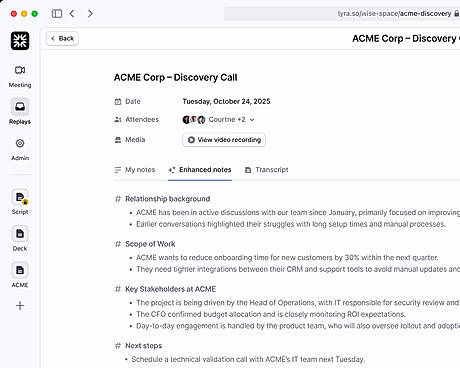460x368 pixels.
Task: Click the attendee avatars group
Action: pyautogui.click(x=194, y=120)
